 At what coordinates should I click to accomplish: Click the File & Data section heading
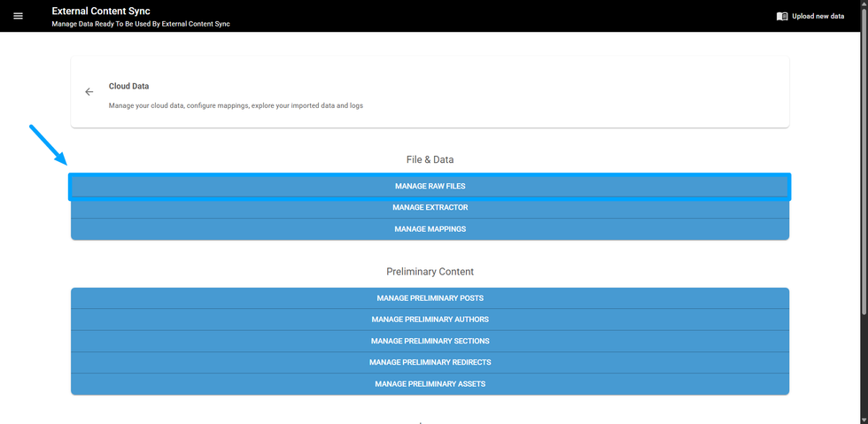point(430,159)
